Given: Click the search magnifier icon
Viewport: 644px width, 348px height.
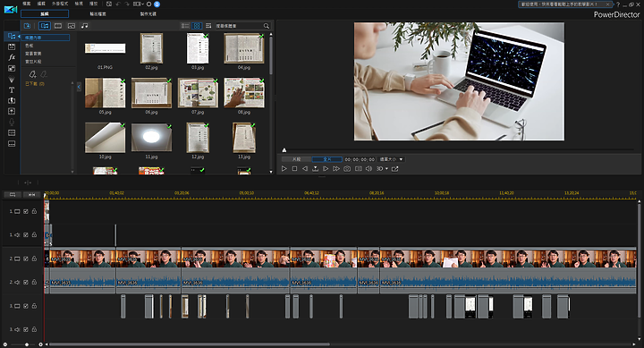Looking at the screenshot, I should 267,26.
